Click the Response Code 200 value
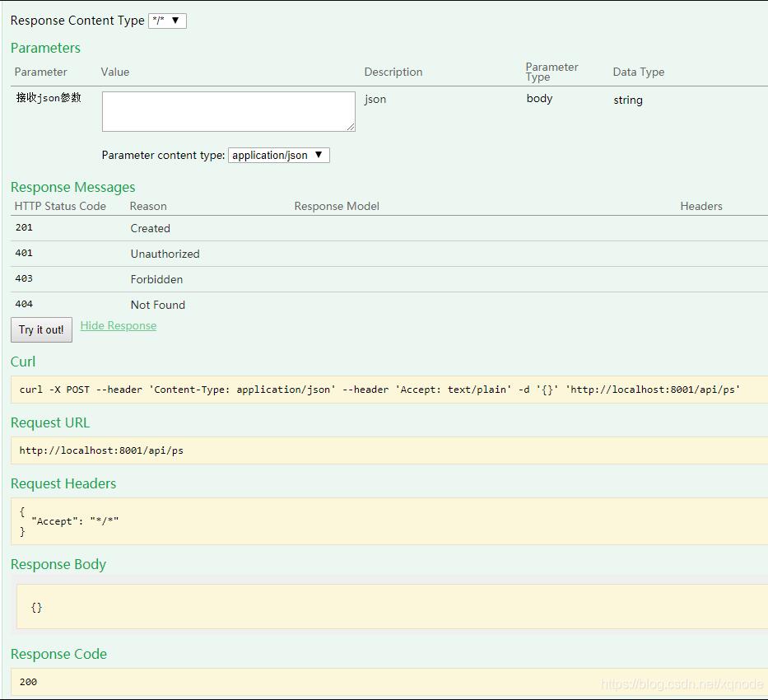 coord(28,682)
